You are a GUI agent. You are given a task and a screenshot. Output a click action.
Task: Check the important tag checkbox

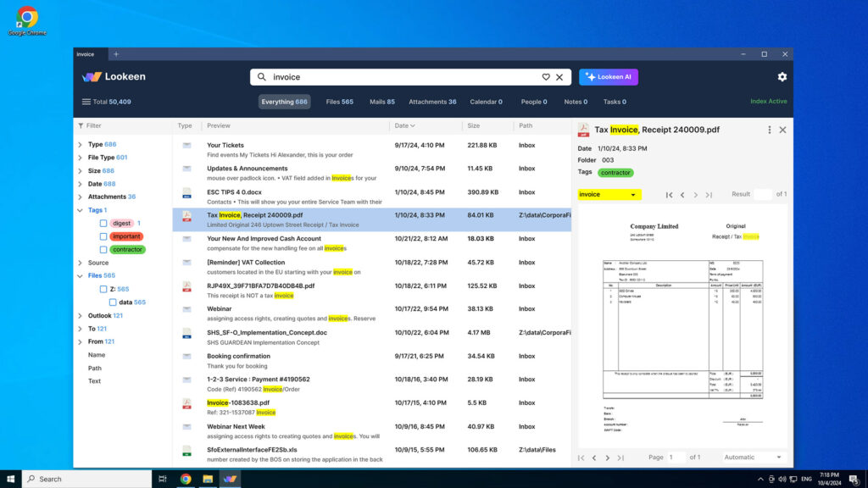point(103,236)
